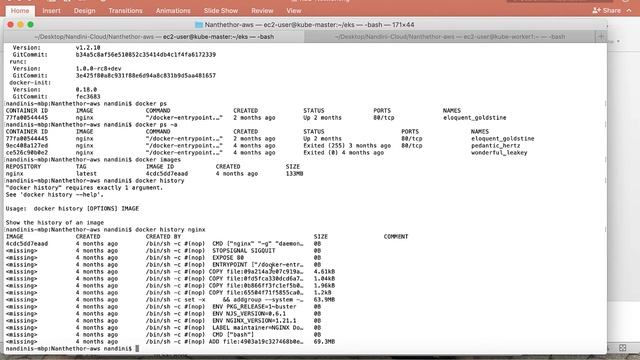Switch to the Slide Show tab
The image size is (640, 360).
[221, 11]
